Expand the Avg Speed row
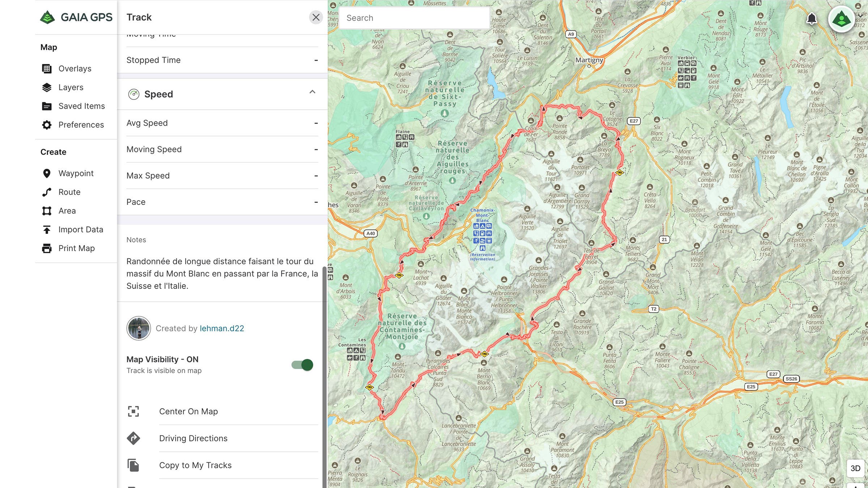The width and height of the screenshot is (868, 488). pos(221,123)
